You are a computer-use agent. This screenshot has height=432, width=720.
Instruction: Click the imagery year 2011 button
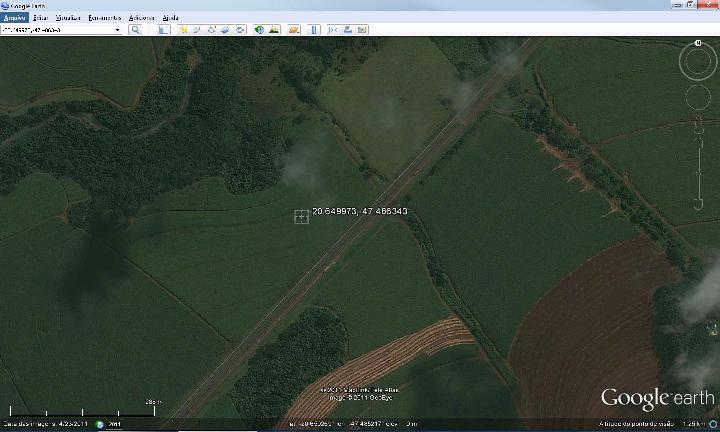115,424
